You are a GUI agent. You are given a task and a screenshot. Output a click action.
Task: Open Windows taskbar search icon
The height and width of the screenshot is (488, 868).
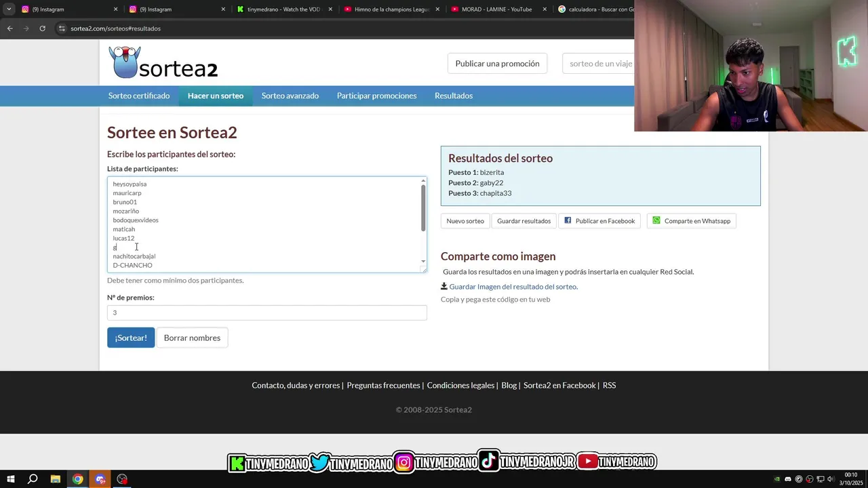33,479
